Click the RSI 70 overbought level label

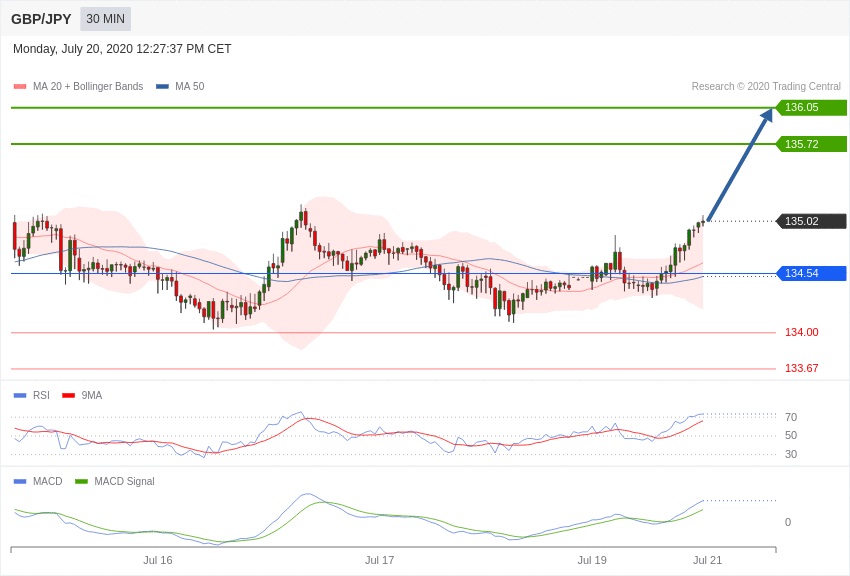[x=791, y=417]
